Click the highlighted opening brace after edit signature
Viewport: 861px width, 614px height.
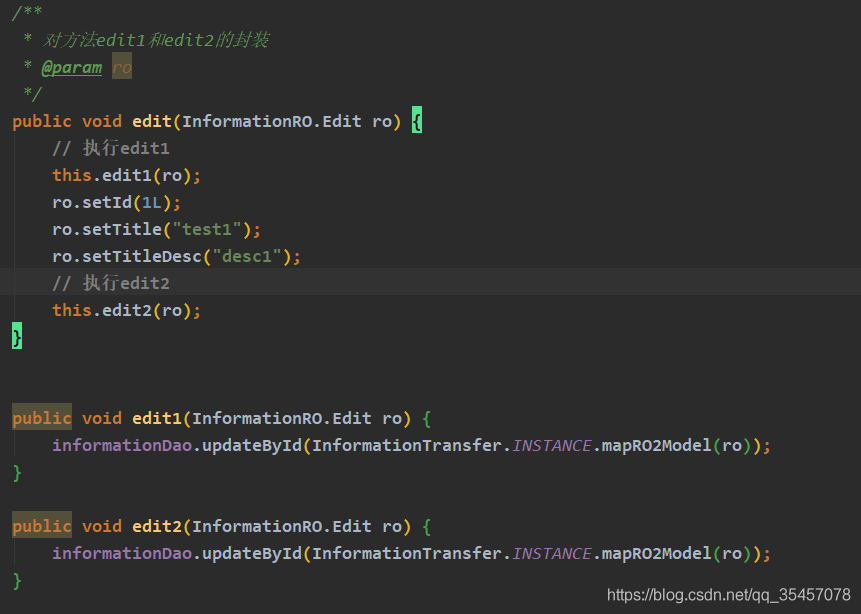417,121
